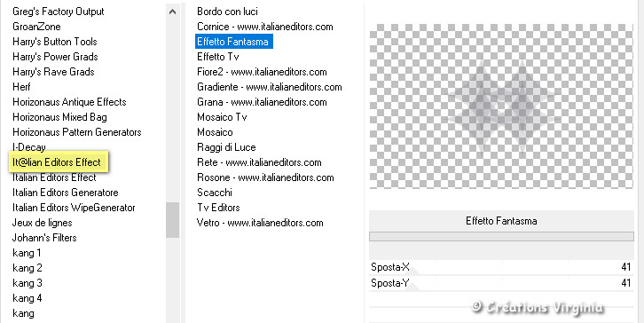644x323 pixels.
Task: Pick the kang 1 category
Action: [27, 253]
